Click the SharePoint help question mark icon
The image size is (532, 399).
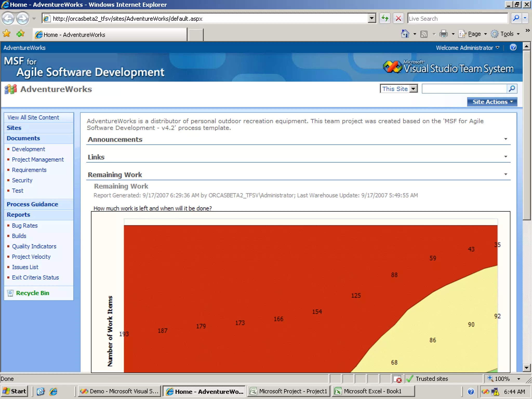pyautogui.click(x=513, y=47)
